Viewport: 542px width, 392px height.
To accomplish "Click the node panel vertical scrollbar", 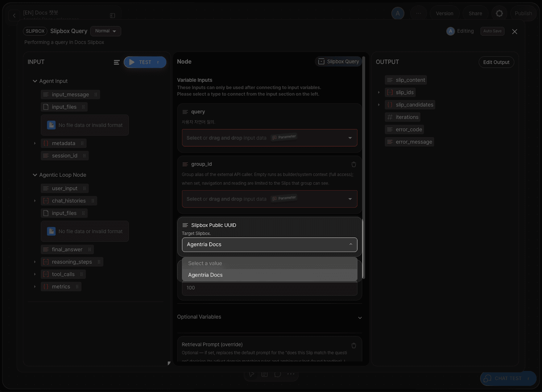I will pyautogui.click(x=363, y=168).
